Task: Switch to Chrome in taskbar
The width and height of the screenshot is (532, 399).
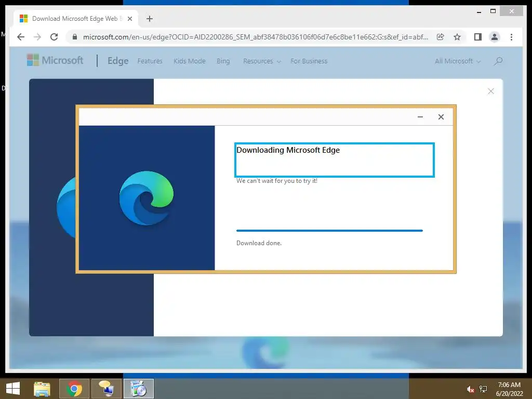Action: 74,389
